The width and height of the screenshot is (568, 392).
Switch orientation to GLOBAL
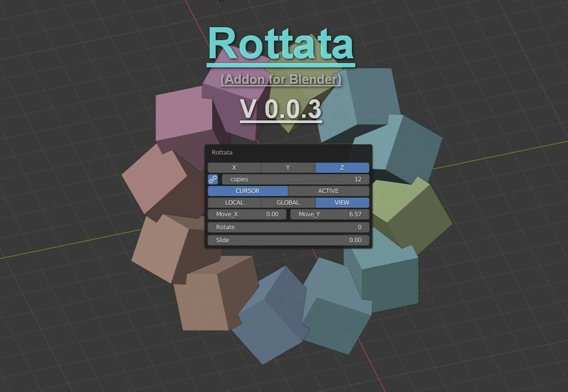tap(288, 202)
